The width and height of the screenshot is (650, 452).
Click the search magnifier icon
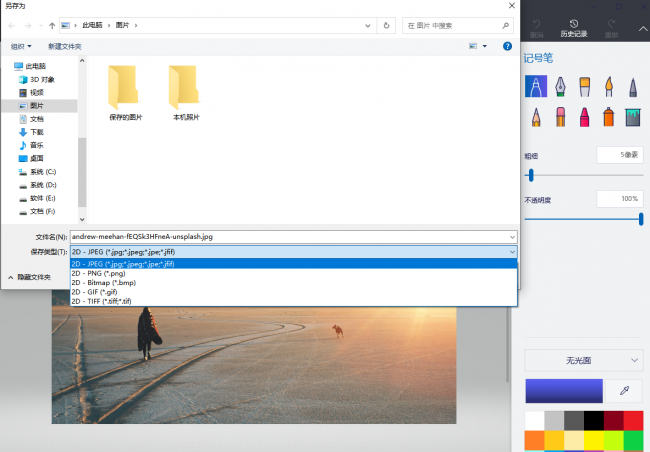pyautogui.click(x=505, y=26)
